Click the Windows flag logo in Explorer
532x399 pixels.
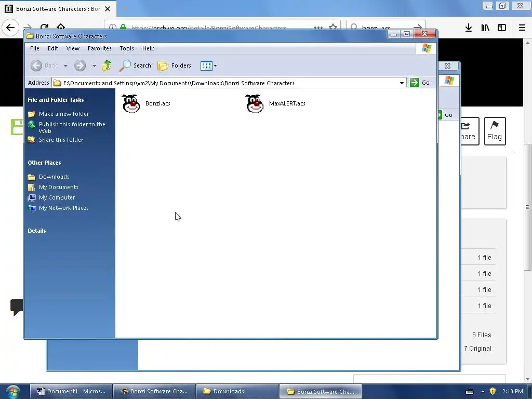[426, 48]
